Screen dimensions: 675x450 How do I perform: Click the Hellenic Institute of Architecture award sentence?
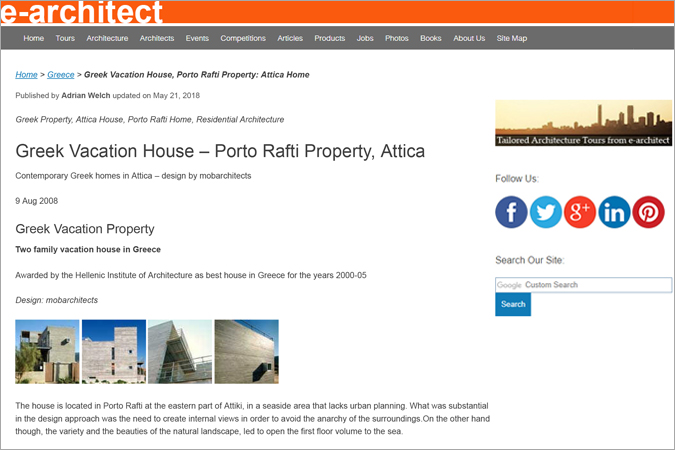tap(191, 275)
